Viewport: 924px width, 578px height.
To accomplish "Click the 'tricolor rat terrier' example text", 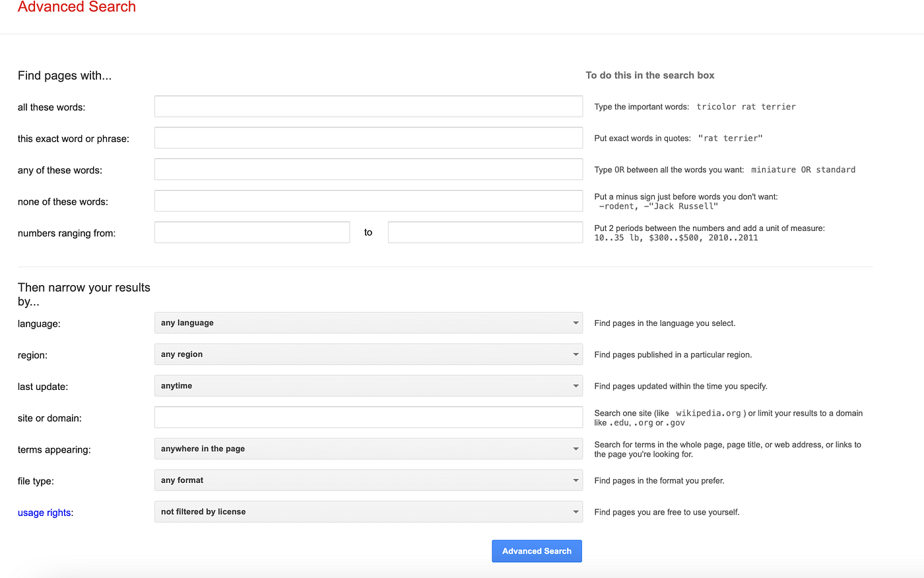I will pyautogui.click(x=746, y=107).
